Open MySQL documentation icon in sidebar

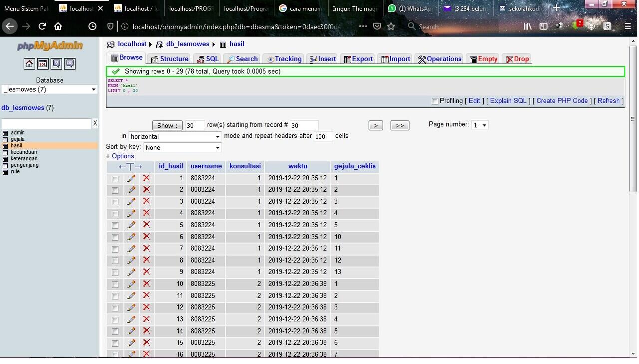tap(70, 64)
